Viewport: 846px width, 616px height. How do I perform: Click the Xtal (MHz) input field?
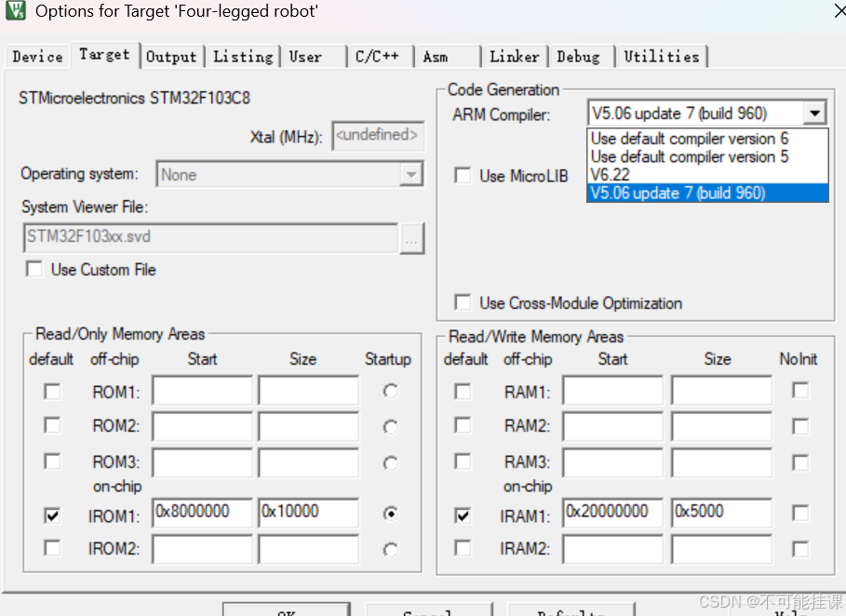378,136
